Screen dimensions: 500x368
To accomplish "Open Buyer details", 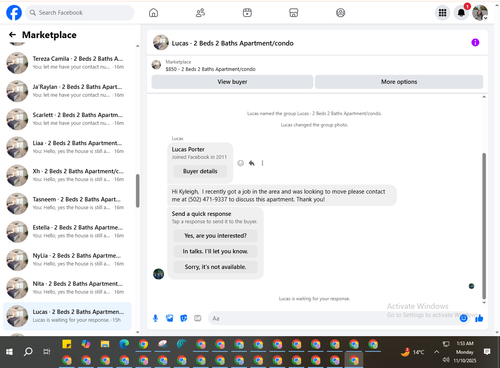I will [x=200, y=171].
